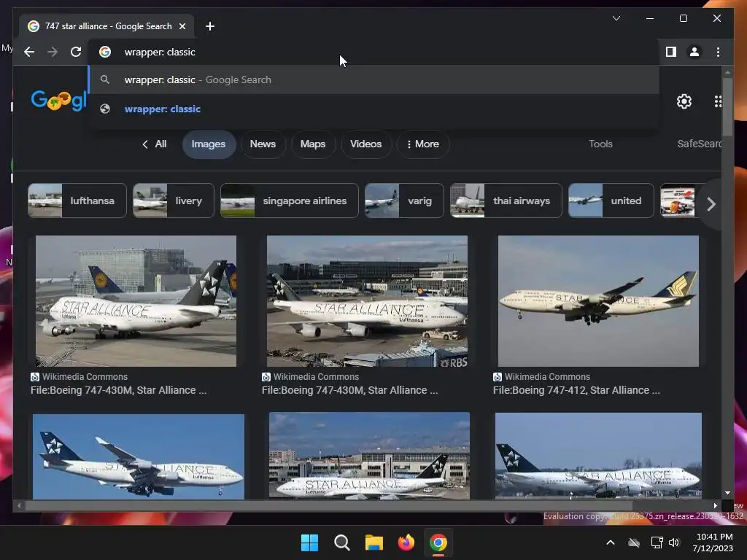Image resolution: width=747 pixels, height=560 pixels.
Task: Open 'File:Boeing 747-412, Star Alliance' link
Action: 576,390
